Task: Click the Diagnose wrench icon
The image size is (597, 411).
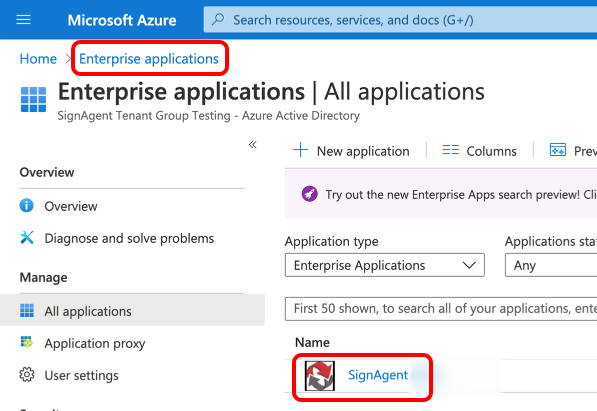Action: point(27,238)
